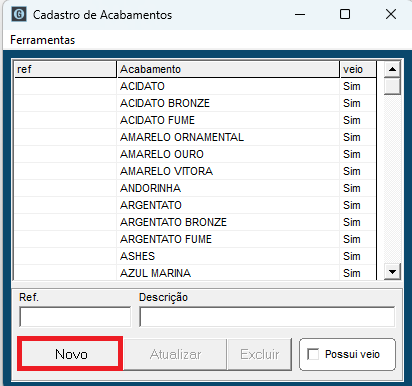
Task: Minimize the Cadastro de Acabamentos window
Action: [x=300, y=15]
